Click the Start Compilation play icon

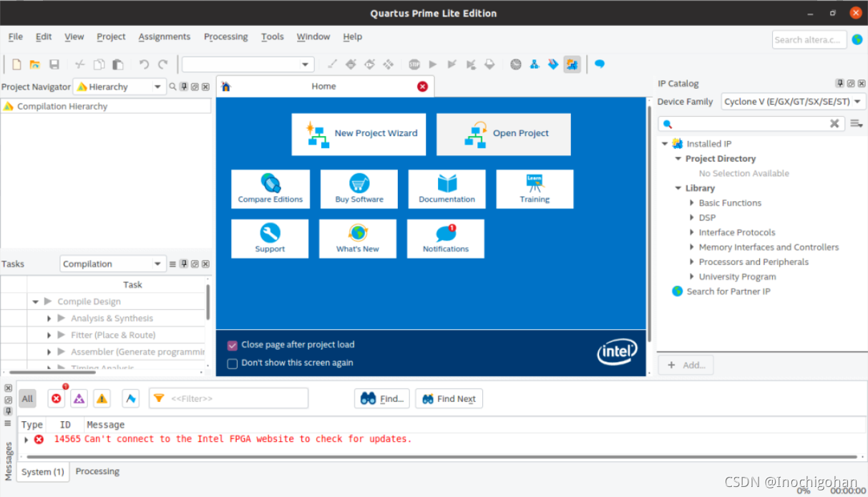click(433, 64)
